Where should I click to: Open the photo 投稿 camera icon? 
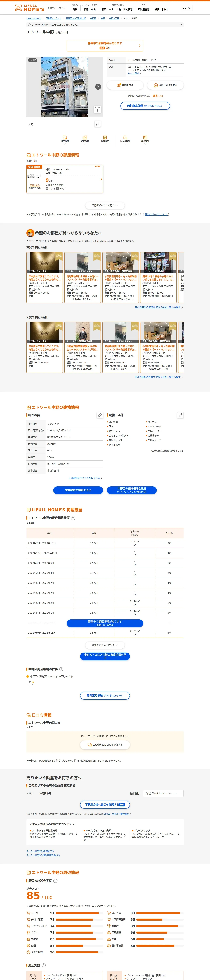(x=98, y=109)
